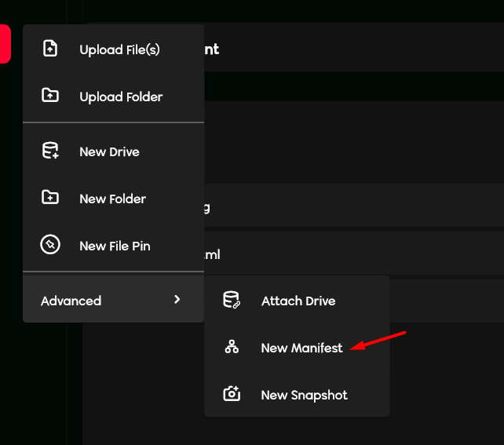Click the New File Pin icon
The image size is (504, 445).
click(50, 245)
